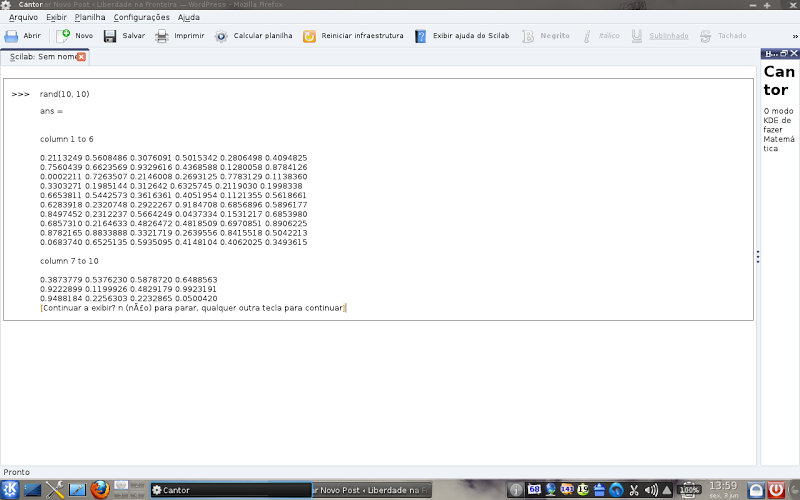Restart the backend with Reiniciar infraestrutura
This screenshot has width=800, height=500.
point(353,36)
